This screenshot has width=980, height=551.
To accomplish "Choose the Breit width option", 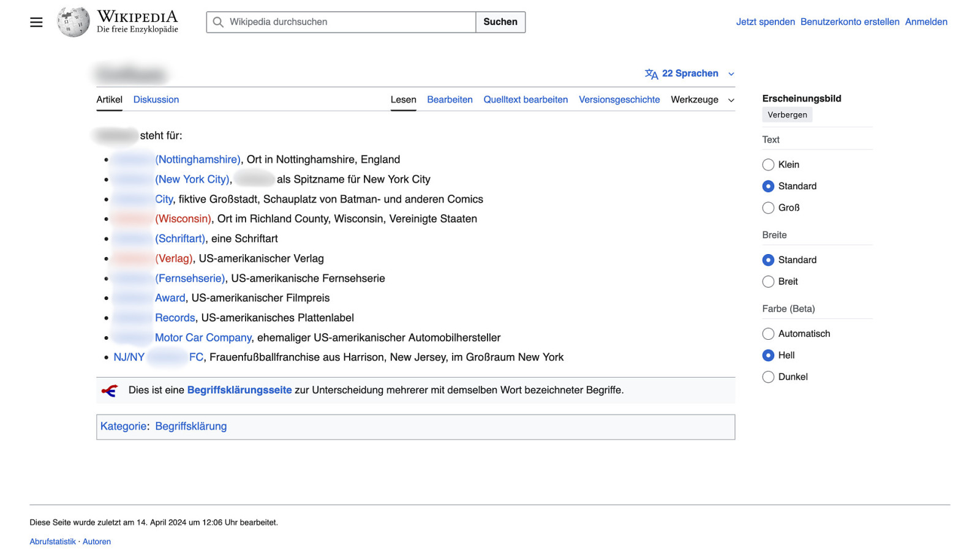I will click(768, 282).
